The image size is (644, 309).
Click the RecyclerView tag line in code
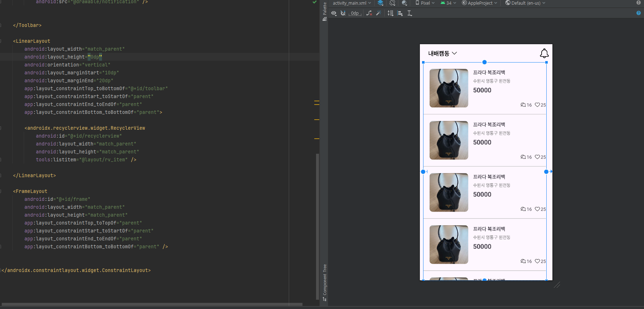click(x=85, y=128)
